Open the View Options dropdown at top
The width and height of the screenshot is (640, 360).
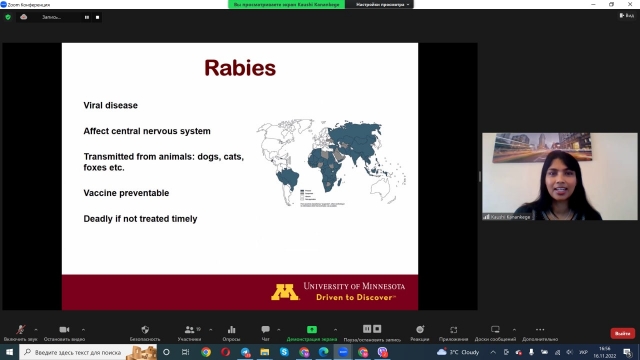[382, 4]
